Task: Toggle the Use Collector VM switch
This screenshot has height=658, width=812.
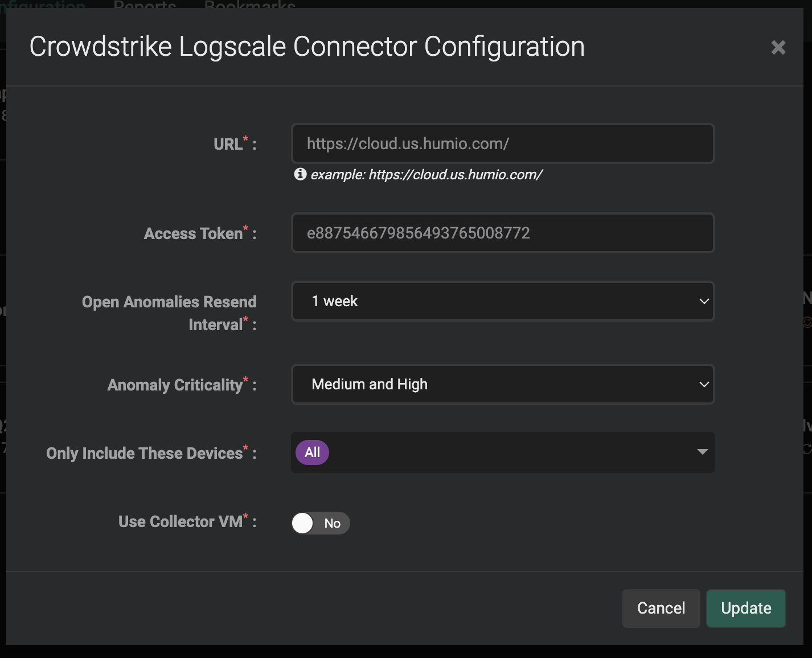Action: point(320,523)
